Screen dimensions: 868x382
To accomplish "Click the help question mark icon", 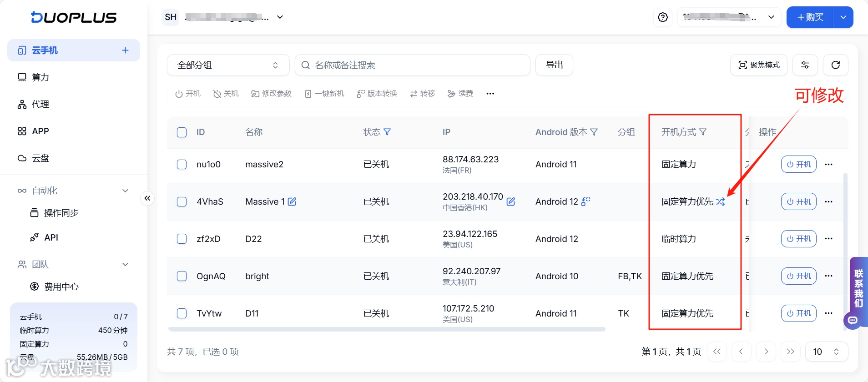I will click(x=663, y=17).
